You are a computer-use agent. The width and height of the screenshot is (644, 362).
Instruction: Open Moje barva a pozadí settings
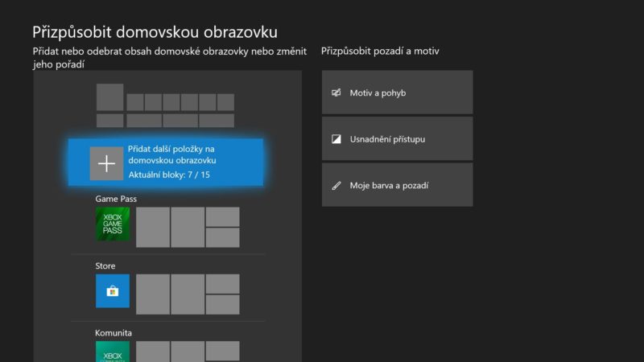pyautogui.click(x=397, y=185)
